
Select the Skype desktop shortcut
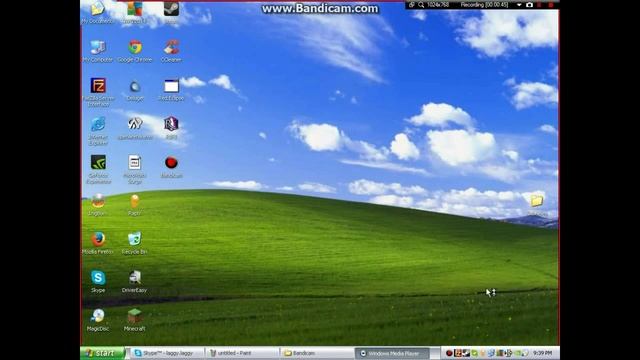click(x=98, y=281)
